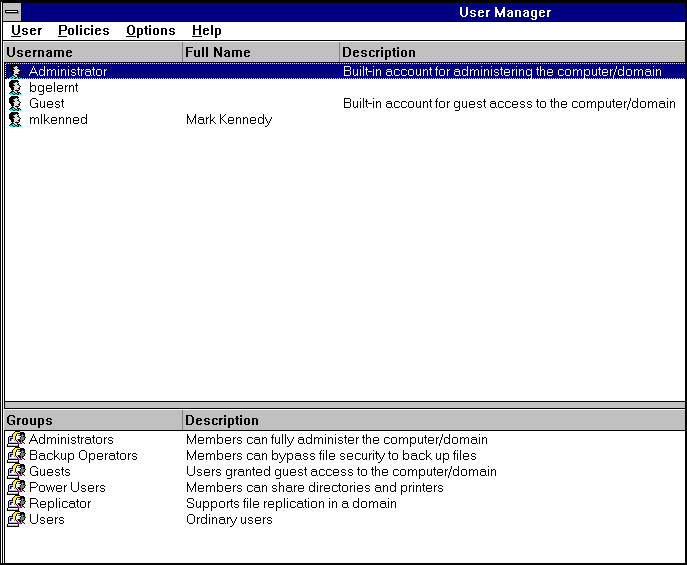
Task: Click the groups list Description header
Action: (x=434, y=420)
